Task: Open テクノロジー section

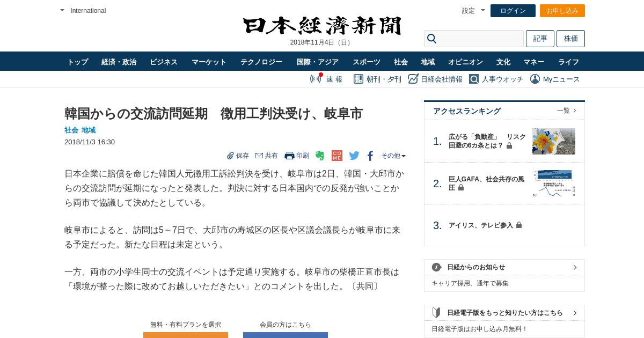Action: tap(261, 62)
